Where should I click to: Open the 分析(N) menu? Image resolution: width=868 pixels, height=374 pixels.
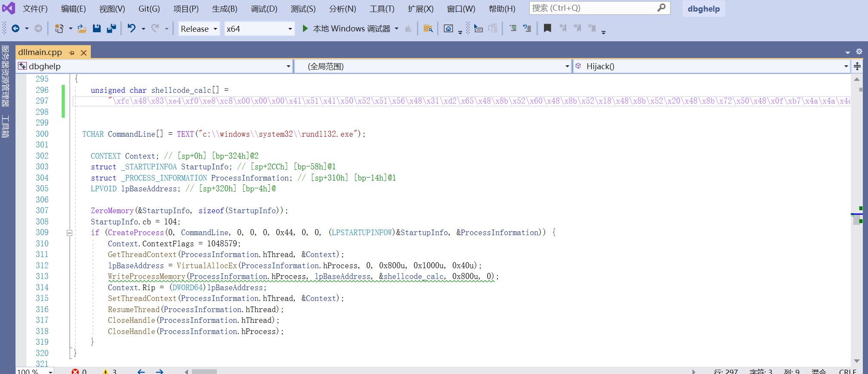click(x=343, y=9)
